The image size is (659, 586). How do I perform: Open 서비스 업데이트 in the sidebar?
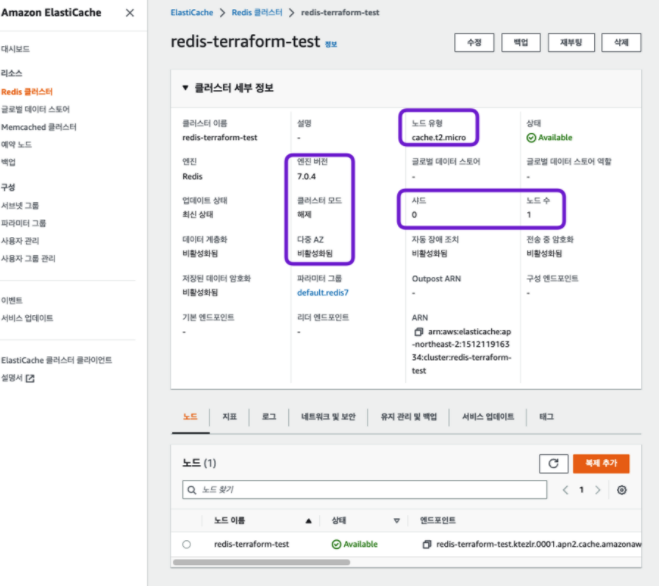coord(27,318)
